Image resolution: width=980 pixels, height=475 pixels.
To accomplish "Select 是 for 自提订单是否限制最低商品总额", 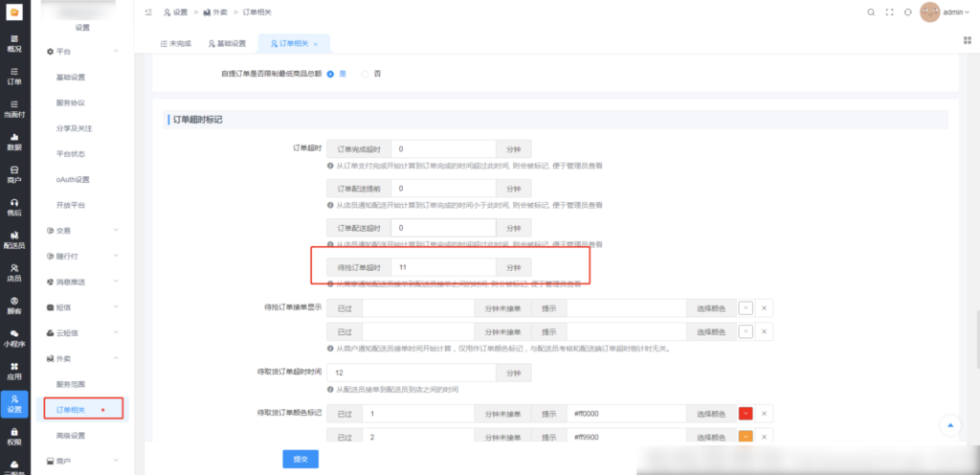I will tap(330, 73).
